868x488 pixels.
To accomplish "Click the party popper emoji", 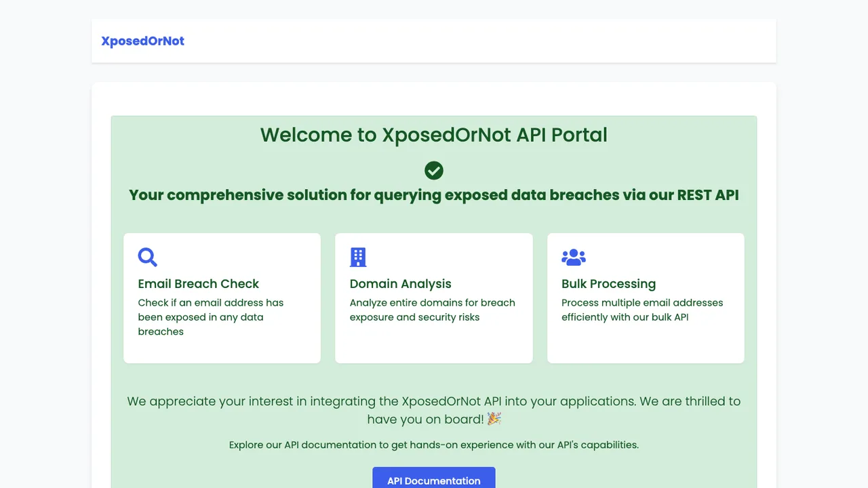I will (494, 419).
